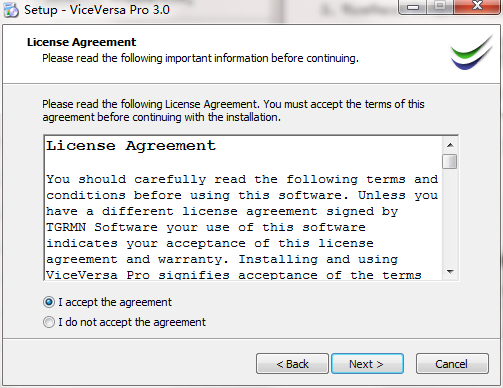Image resolution: width=503 pixels, height=388 pixels.
Task: Go back with the "< Back" button
Action: 292,364
